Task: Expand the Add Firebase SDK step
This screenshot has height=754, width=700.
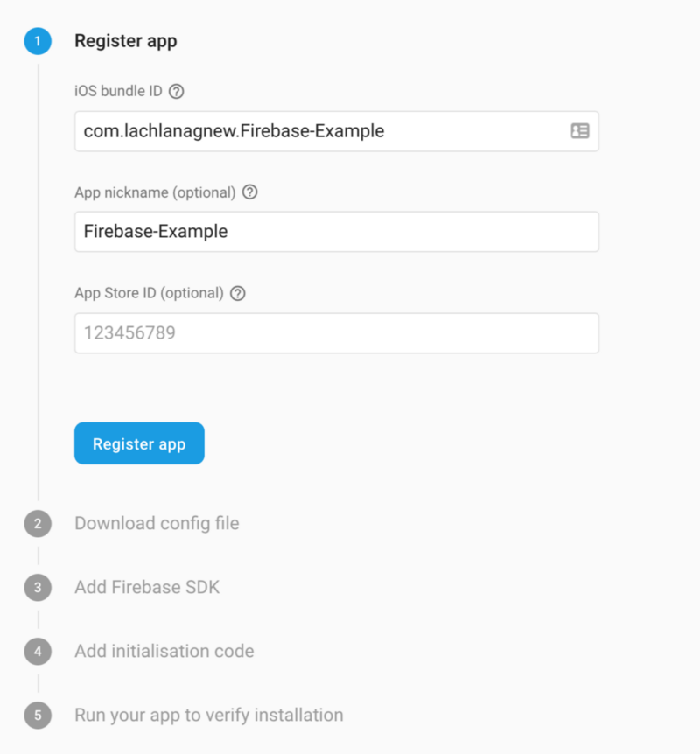Action: click(147, 588)
